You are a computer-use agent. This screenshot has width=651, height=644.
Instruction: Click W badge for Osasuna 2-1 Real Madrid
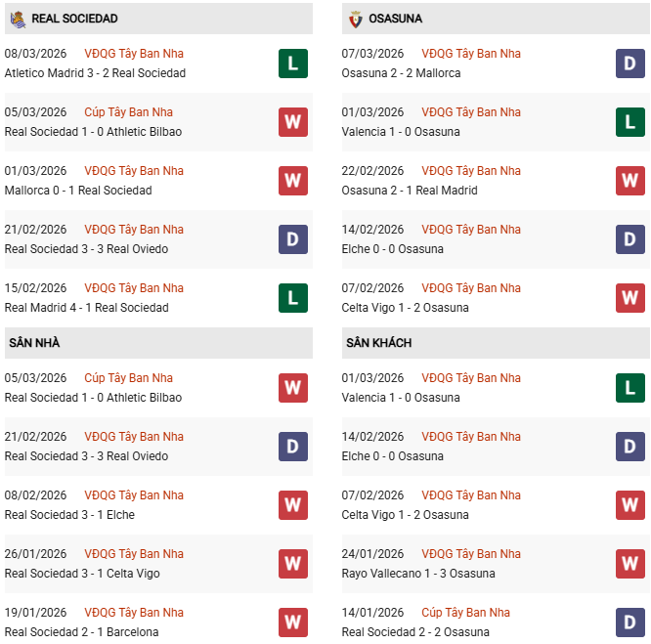coord(629,181)
